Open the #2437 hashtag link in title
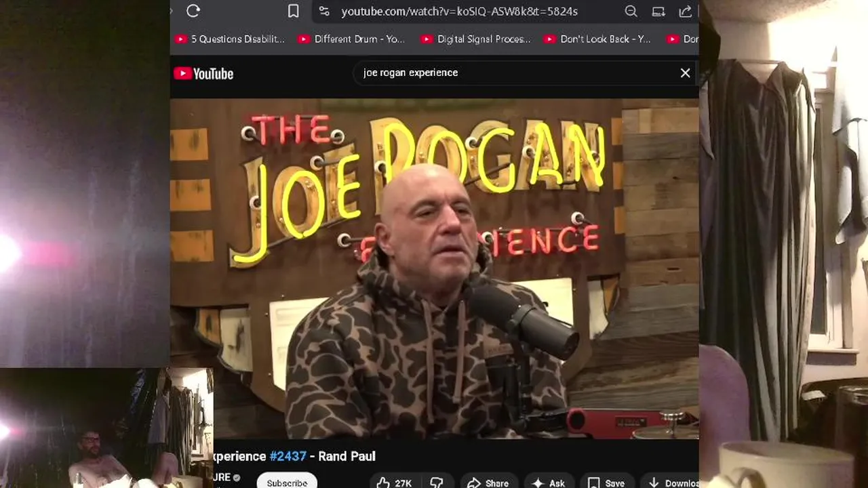 click(x=288, y=456)
